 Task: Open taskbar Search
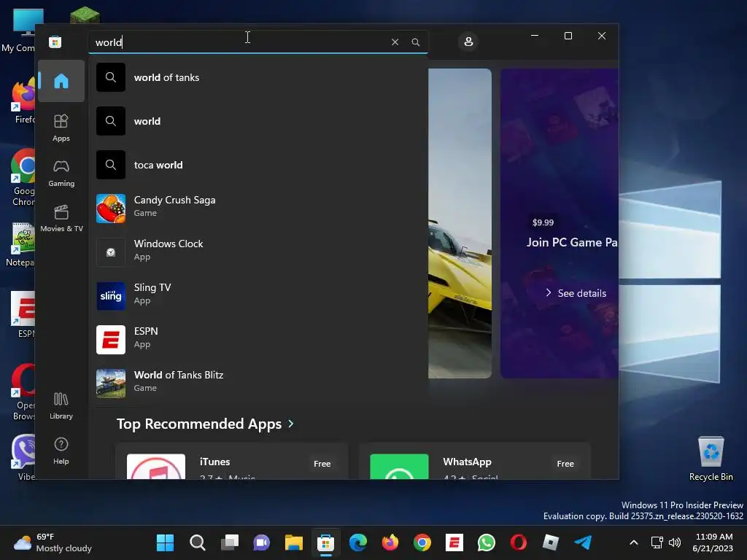point(197,542)
